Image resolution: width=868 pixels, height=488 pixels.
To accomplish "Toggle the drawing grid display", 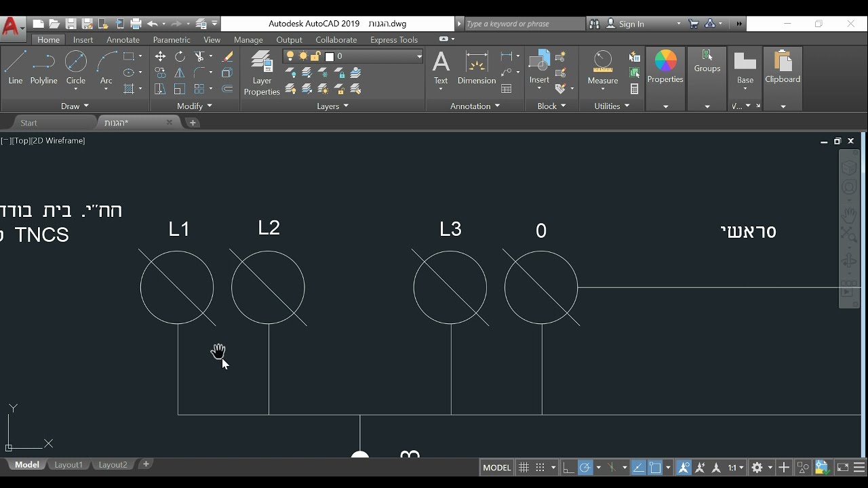I will [524, 468].
